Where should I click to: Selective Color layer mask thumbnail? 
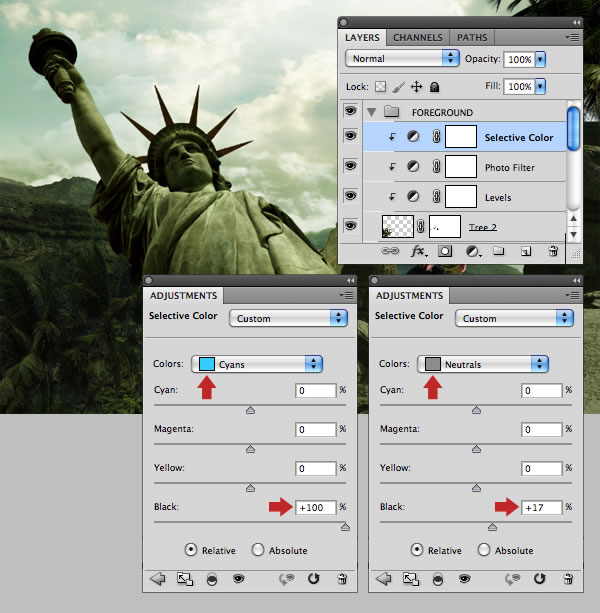point(461,136)
